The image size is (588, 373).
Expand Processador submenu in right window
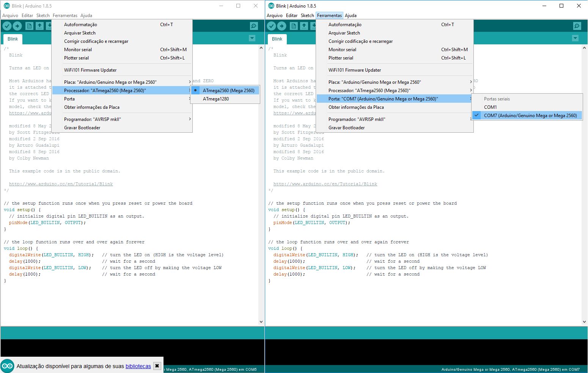point(395,91)
